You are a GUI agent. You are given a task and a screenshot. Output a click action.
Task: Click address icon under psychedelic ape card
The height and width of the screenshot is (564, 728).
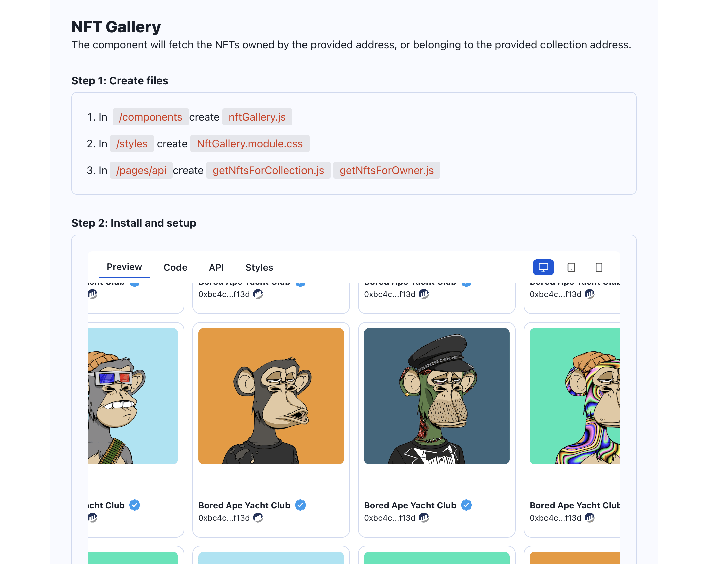pos(590,518)
